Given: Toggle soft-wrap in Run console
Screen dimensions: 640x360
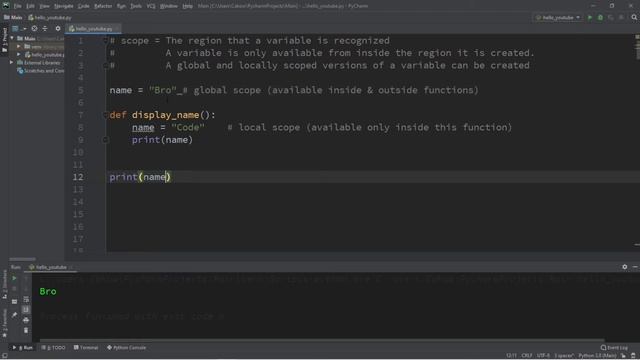Looking at the screenshot, I should [x=26, y=300].
